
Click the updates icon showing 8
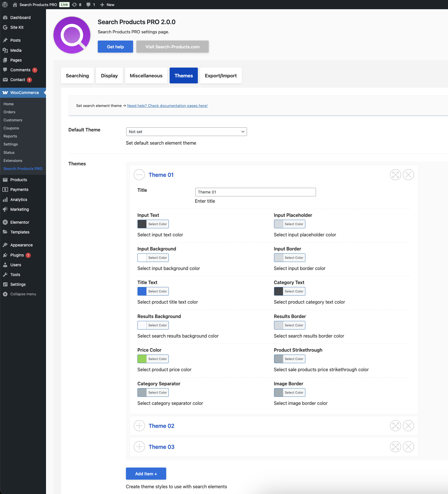(x=74, y=5)
